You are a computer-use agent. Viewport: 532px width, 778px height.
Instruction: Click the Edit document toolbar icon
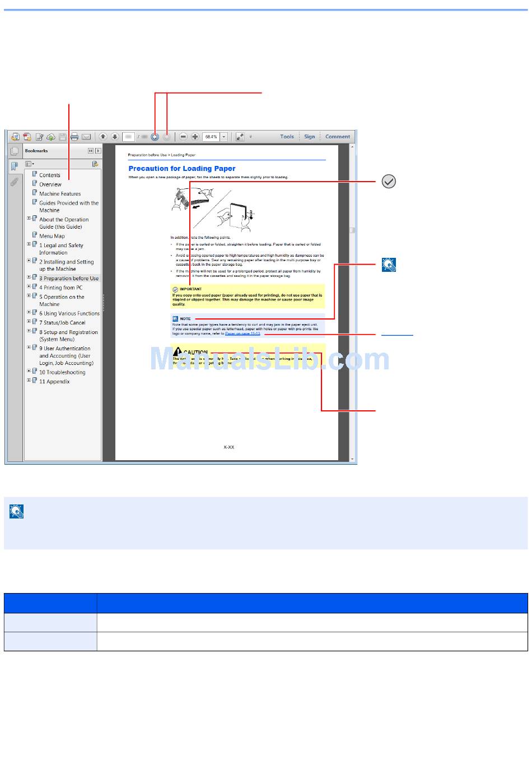pos(40,137)
